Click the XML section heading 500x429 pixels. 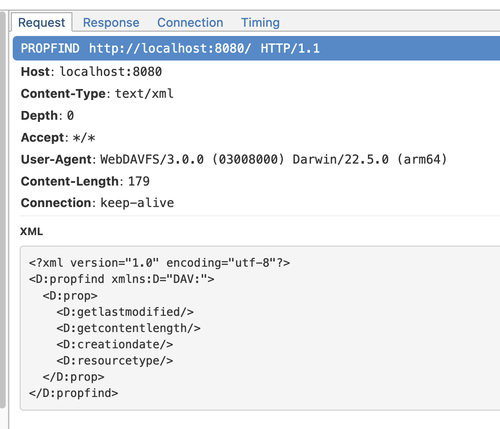32,231
